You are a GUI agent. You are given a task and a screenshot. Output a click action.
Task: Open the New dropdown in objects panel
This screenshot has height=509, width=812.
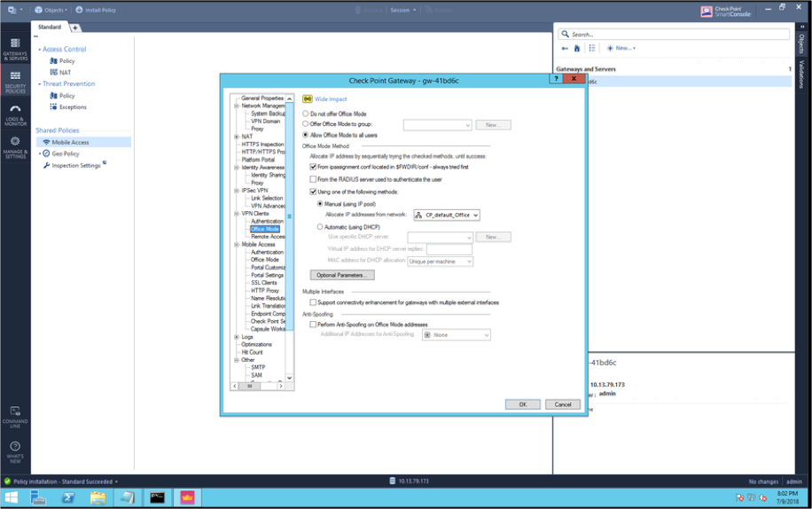[x=621, y=48]
